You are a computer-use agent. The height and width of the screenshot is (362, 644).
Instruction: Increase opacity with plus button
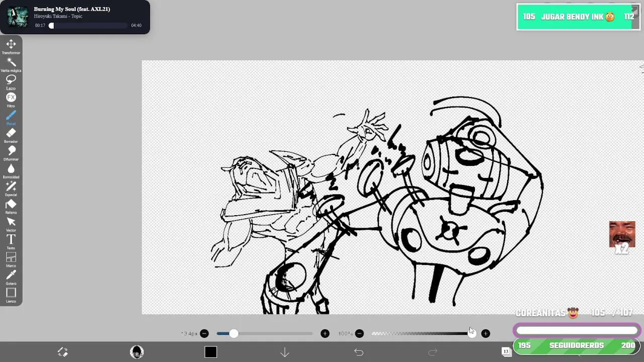click(486, 333)
